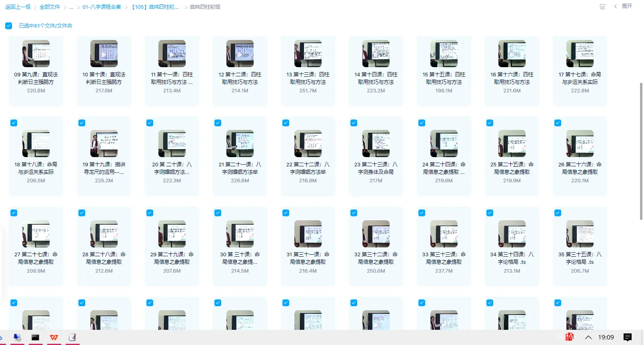Open the WPS Office taskbar icon
This screenshot has width=644, height=345.
pyautogui.click(x=54, y=337)
